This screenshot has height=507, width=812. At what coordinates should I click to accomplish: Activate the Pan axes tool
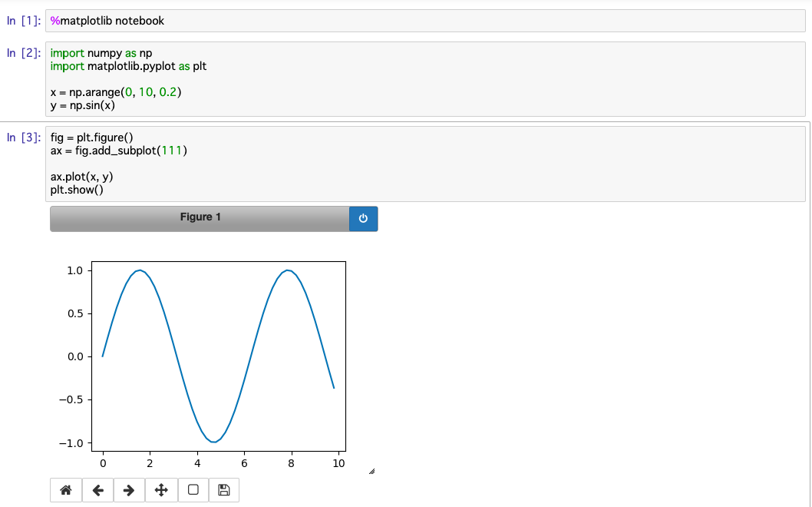pyautogui.click(x=161, y=490)
